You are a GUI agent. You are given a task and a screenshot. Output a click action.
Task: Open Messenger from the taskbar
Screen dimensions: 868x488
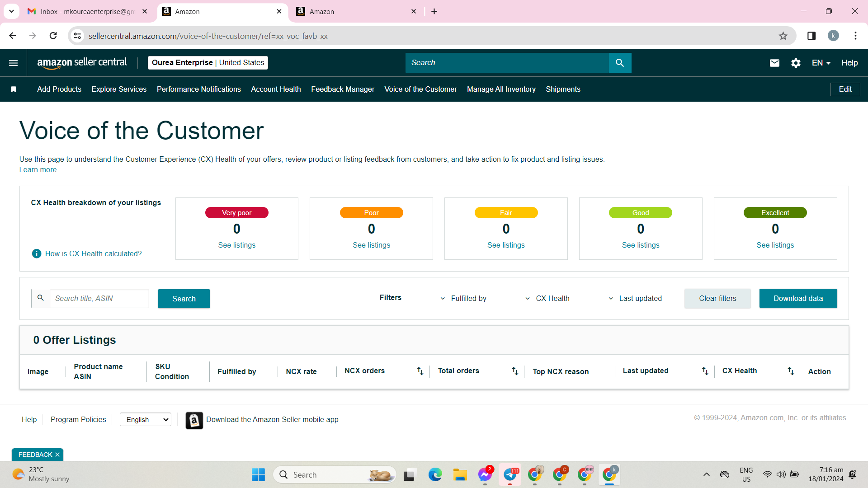[x=485, y=474]
